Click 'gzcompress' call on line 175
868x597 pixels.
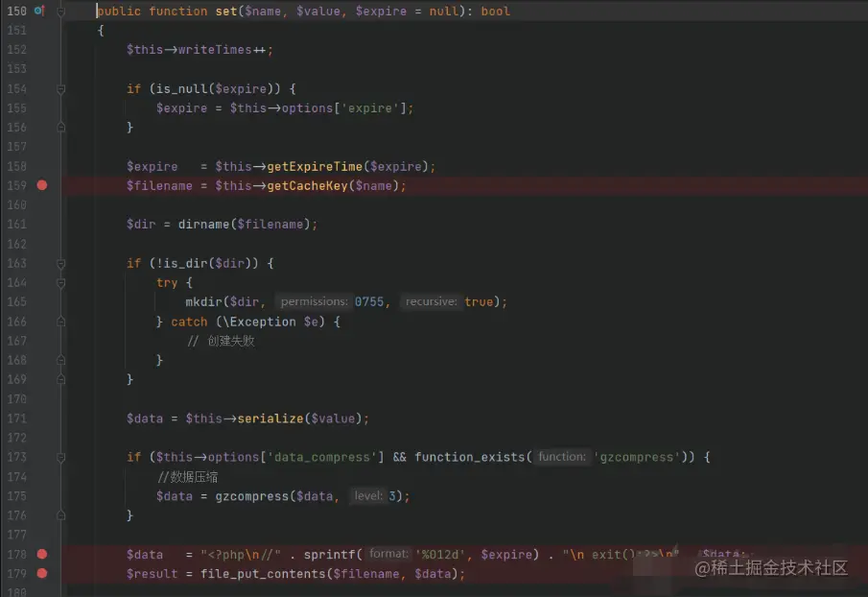point(252,496)
